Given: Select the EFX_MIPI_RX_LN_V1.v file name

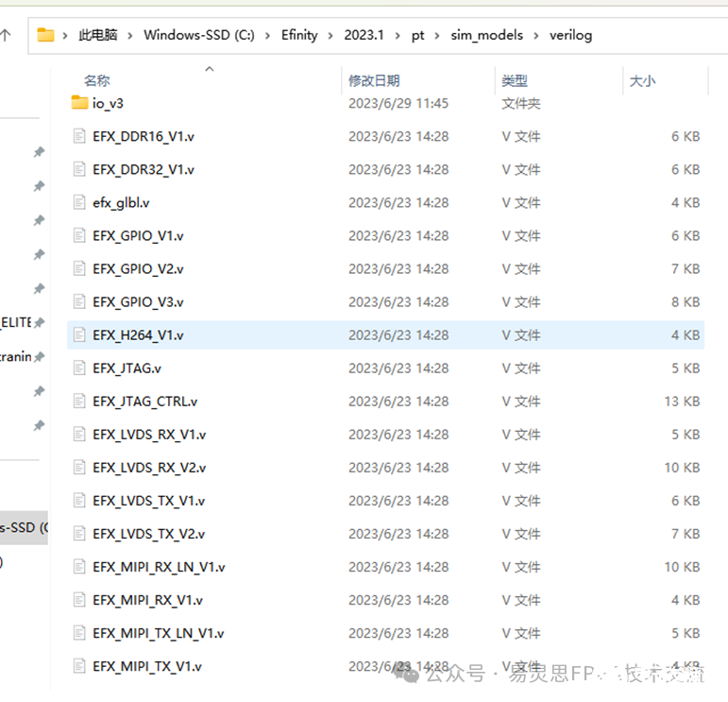Looking at the screenshot, I should pos(159,567).
